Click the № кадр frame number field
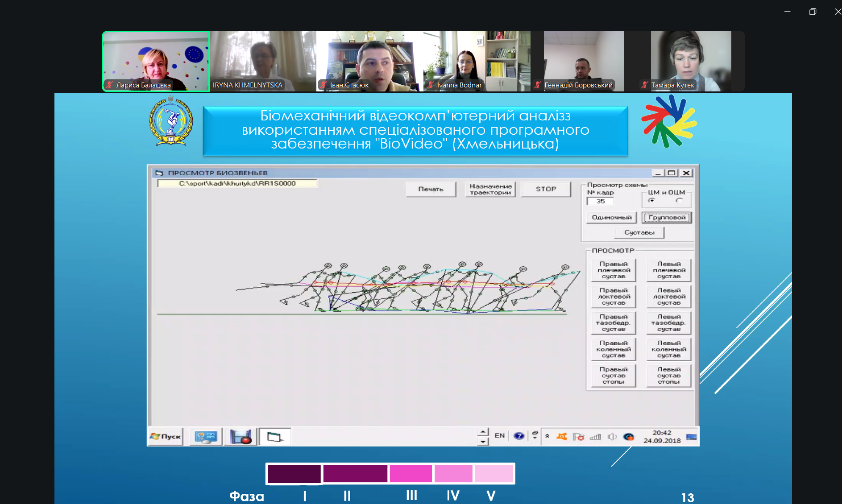This screenshot has height=504, width=842. [x=600, y=201]
